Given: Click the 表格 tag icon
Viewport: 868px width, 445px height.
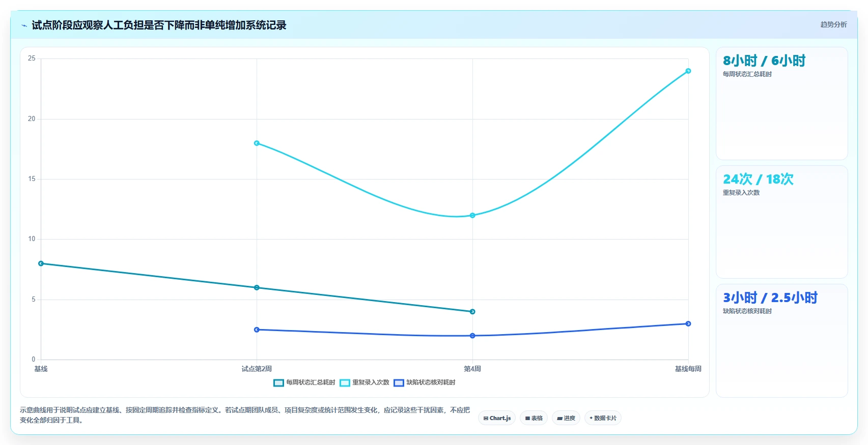Looking at the screenshot, I should (528, 418).
